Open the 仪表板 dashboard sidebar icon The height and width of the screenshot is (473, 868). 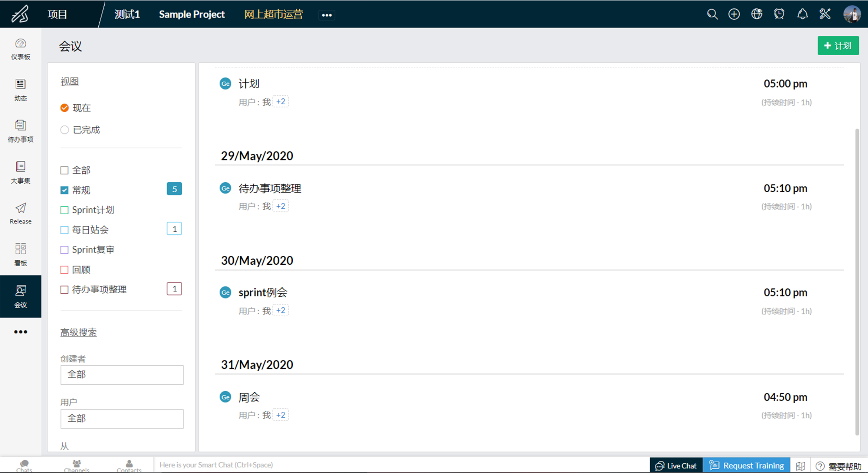click(20, 49)
